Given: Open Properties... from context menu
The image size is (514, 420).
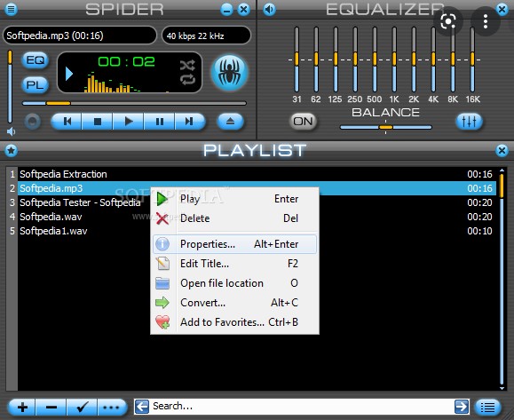Looking at the screenshot, I should (234, 244).
